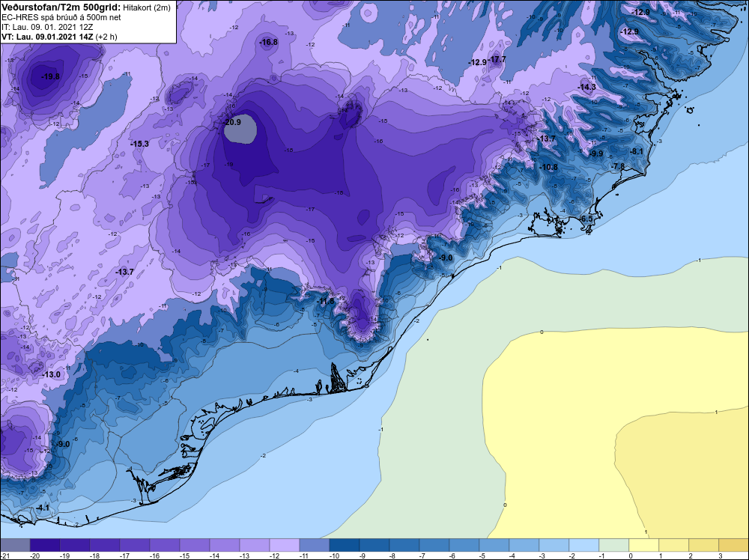The width and height of the screenshot is (749, 560).
Task: Click the EC-HRES spá brúuð line
Action: (x=61, y=18)
